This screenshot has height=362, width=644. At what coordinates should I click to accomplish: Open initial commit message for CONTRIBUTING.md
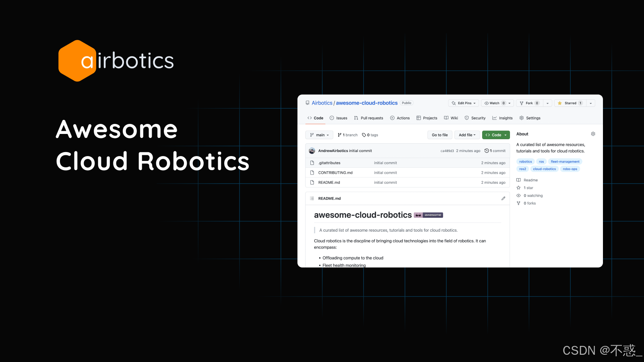tap(385, 173)
